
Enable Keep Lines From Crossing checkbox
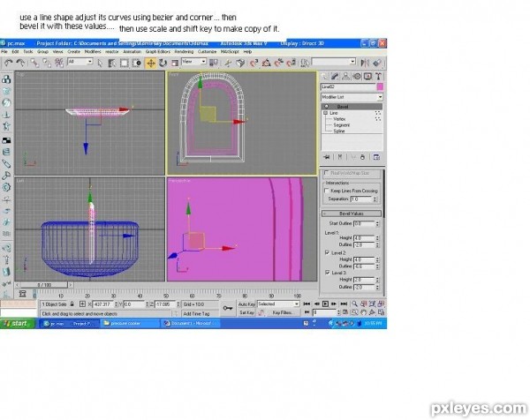coord(327,191)
